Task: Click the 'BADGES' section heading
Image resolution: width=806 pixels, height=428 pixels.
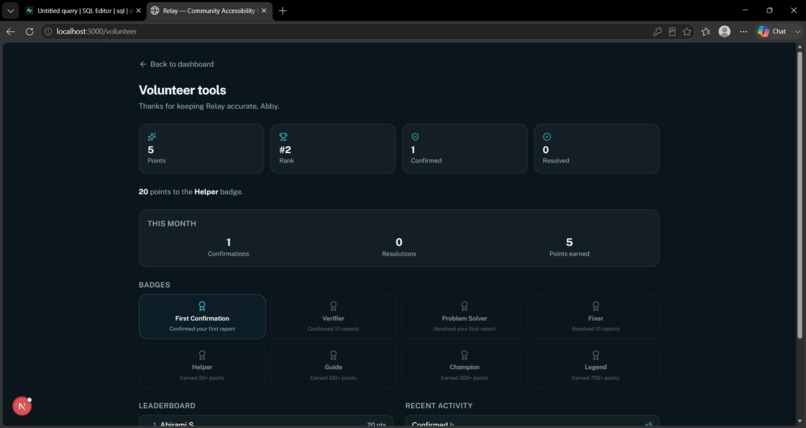Action: click(154, 285)
